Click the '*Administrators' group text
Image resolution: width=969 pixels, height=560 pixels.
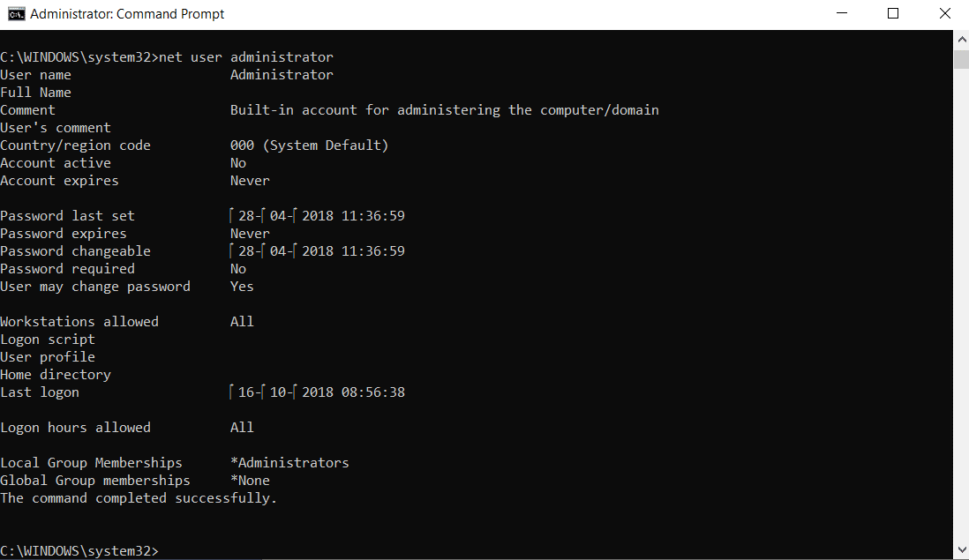(289, 462)
